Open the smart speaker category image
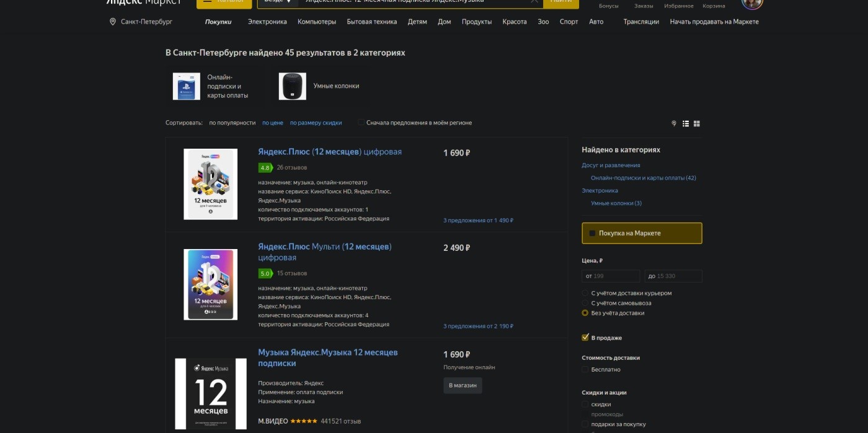Viewport: 868px width, 433px height. (x=292, y=86)
